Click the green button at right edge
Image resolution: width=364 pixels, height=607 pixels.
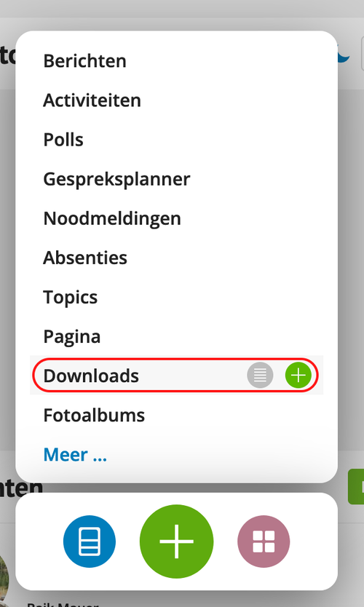point(356,487)
